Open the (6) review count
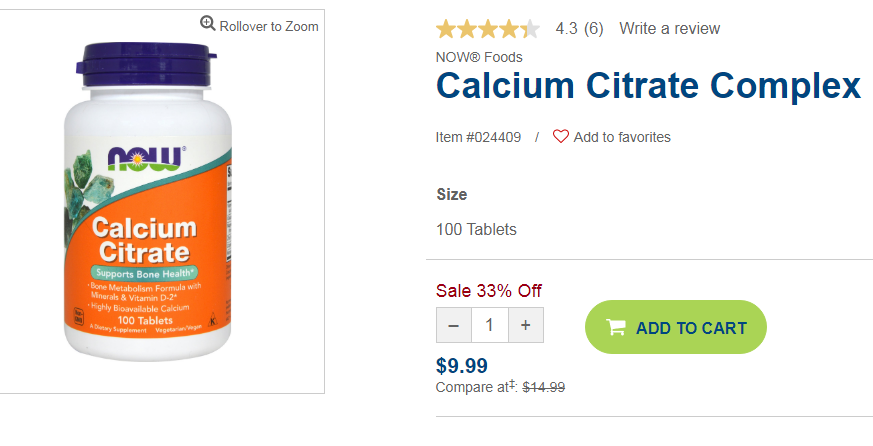 pyautogui.click(x=594, y=28)
